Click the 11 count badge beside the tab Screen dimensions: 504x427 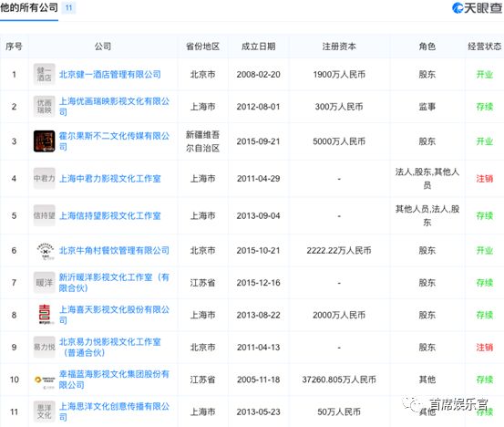click(68, 7)
